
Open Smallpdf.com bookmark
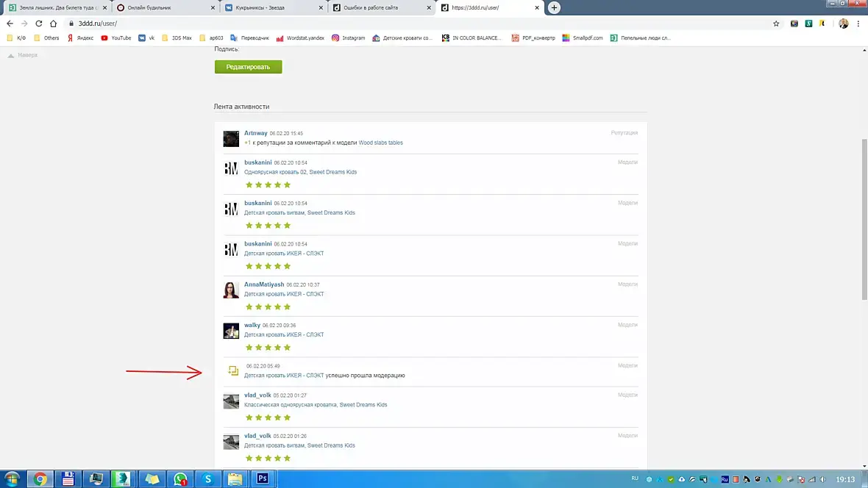(583, 38)
